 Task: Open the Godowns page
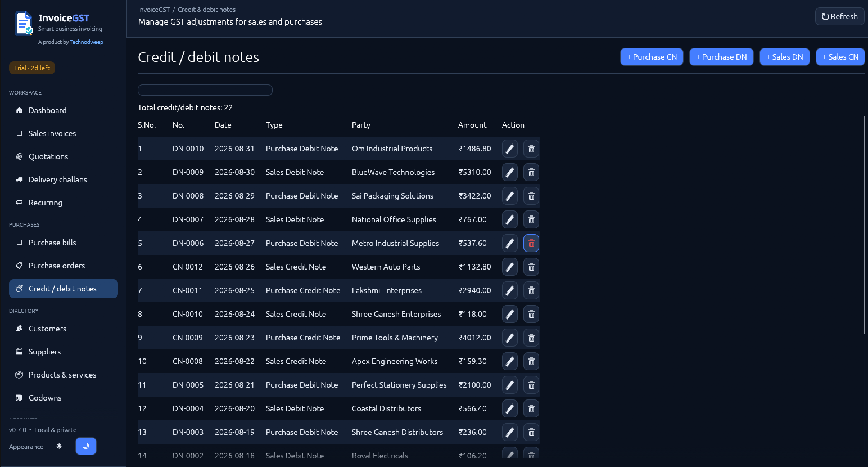(64, 398)
